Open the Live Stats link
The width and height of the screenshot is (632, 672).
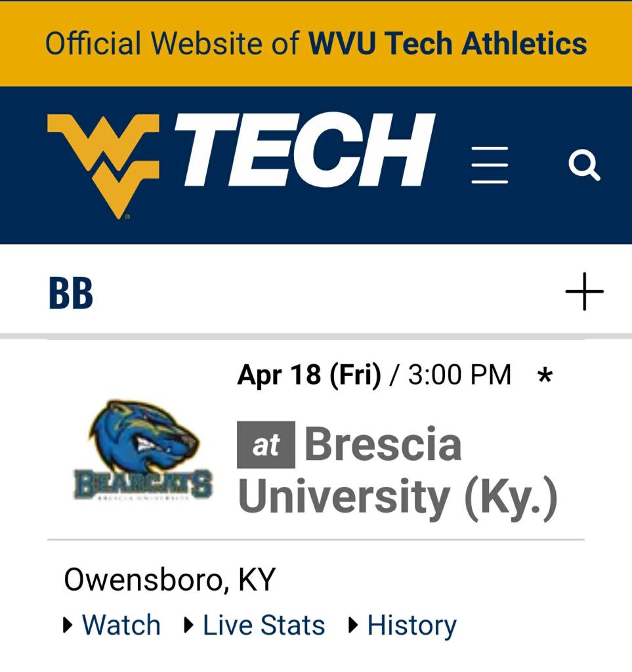click(x=264, y=625)
